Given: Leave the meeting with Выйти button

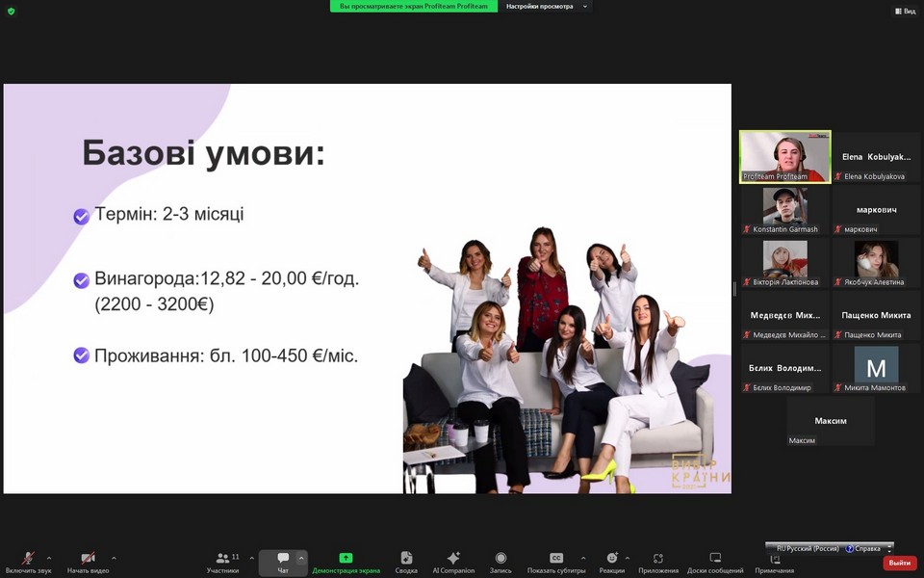Looking at the screenshot, I should [900, 563].
